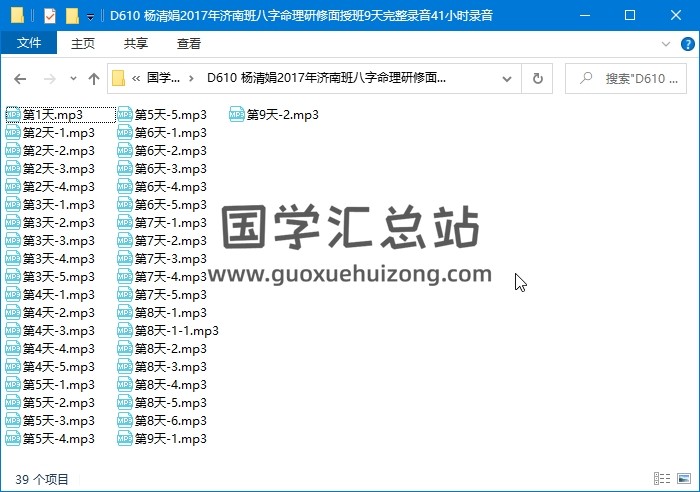Screen dimensions: 700x492
Task: Select file name 第2天-4.mp3
Action: pyautogui.click(x=58, y=187)
